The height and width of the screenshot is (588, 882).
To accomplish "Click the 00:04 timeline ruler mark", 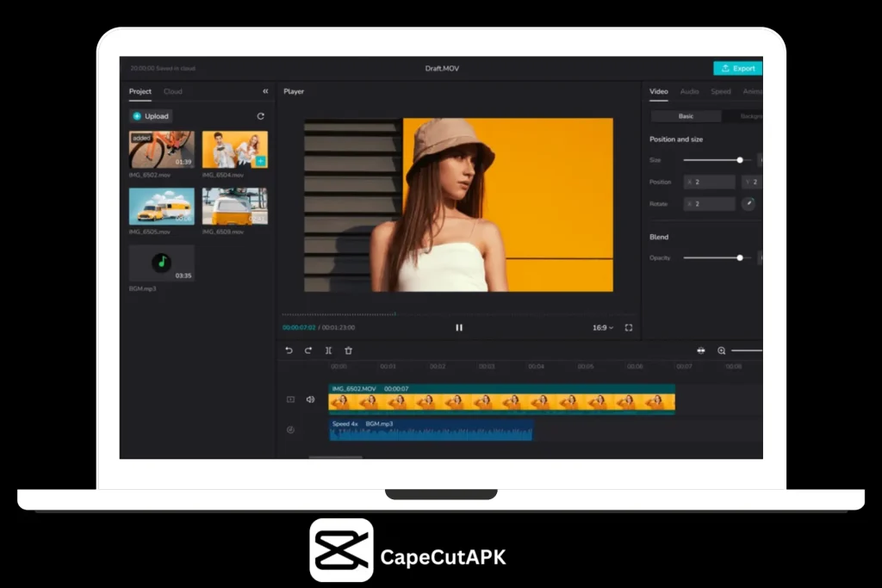I will 536,367.
